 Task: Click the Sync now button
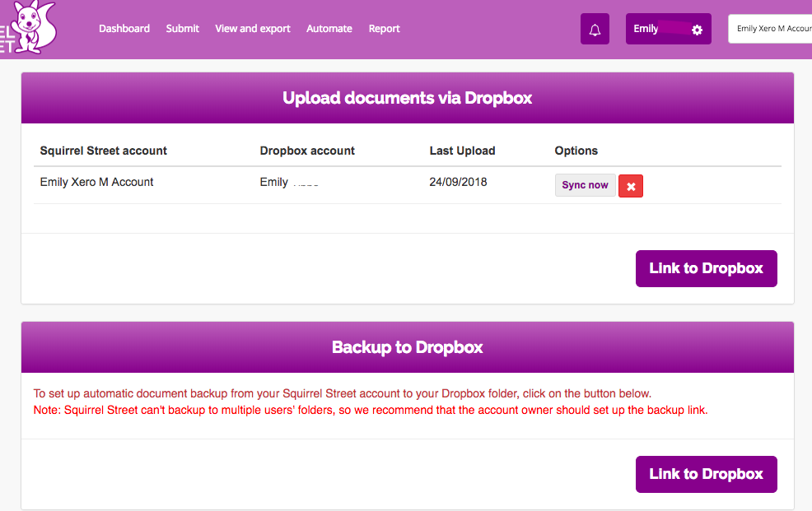point(586,185)
